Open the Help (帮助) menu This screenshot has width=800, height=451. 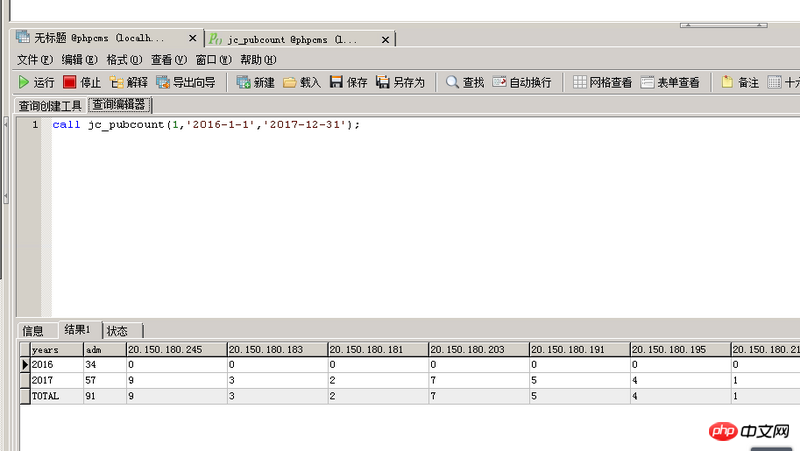point(258,60)
